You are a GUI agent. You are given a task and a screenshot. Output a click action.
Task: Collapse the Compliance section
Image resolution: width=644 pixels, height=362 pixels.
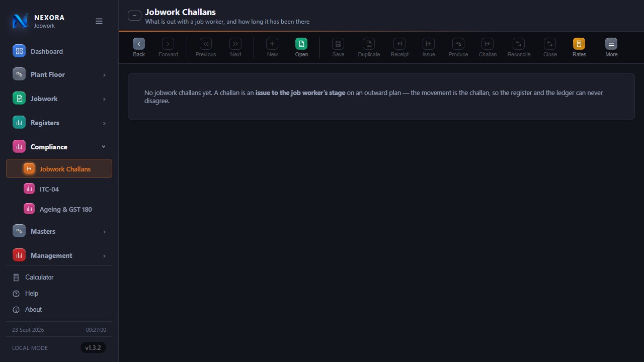59,147
